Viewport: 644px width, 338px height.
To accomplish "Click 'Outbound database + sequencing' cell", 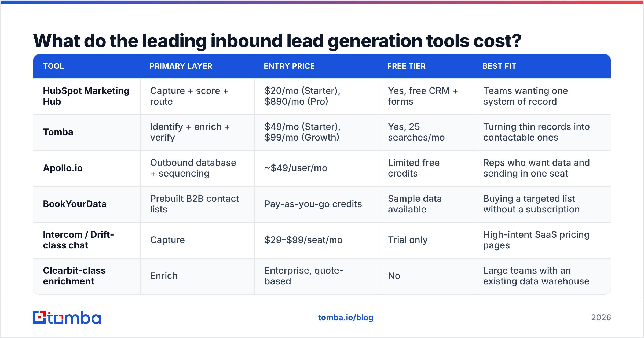I will (x=197, y=168).
